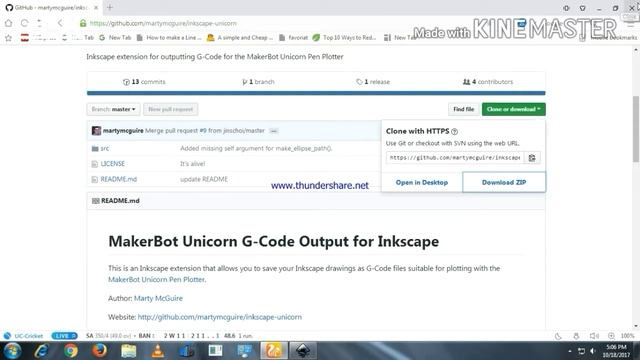Expand the commit message ellipsis

[274, 131]
